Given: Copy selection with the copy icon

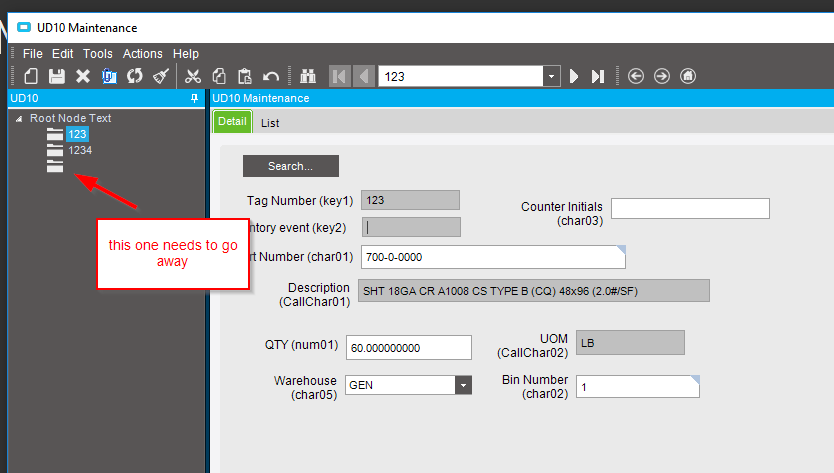Looking at the screenshot, I should tap(219, 76).
